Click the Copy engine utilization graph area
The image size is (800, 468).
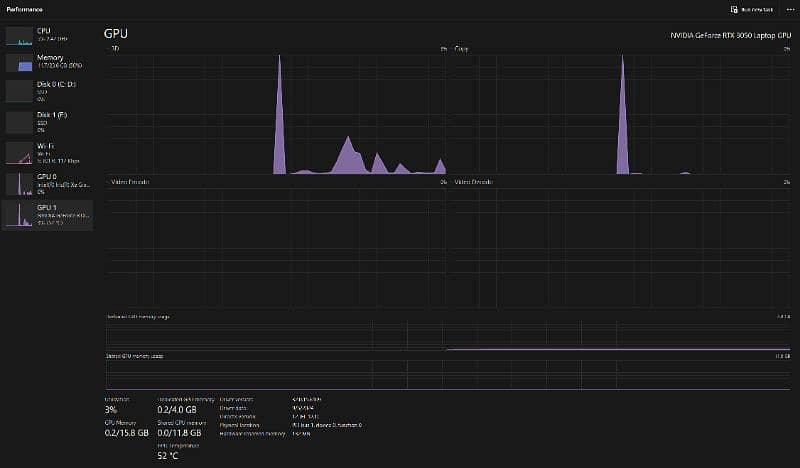pyautogui.click(x=622, y=113)
